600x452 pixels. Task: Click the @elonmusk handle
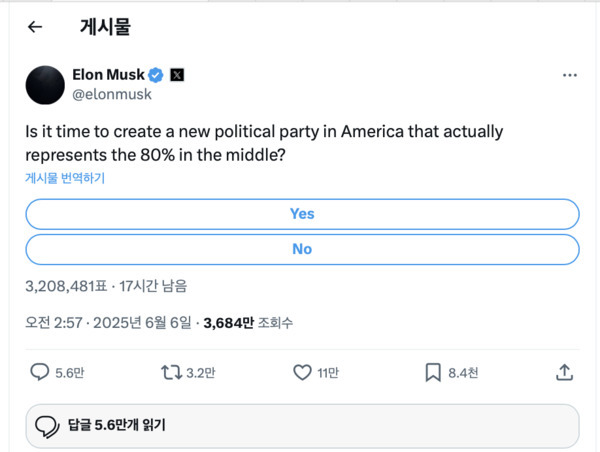tap(112, 93)
